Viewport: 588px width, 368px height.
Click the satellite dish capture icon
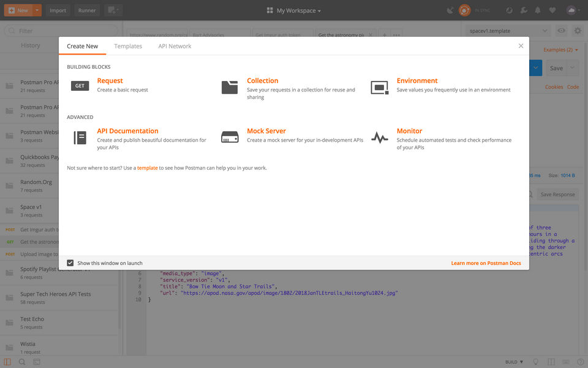point(450,10)
